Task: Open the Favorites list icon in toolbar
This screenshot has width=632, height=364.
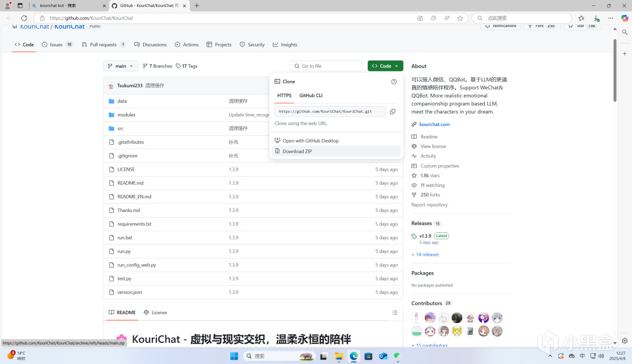Action: (x=581, y=18)
